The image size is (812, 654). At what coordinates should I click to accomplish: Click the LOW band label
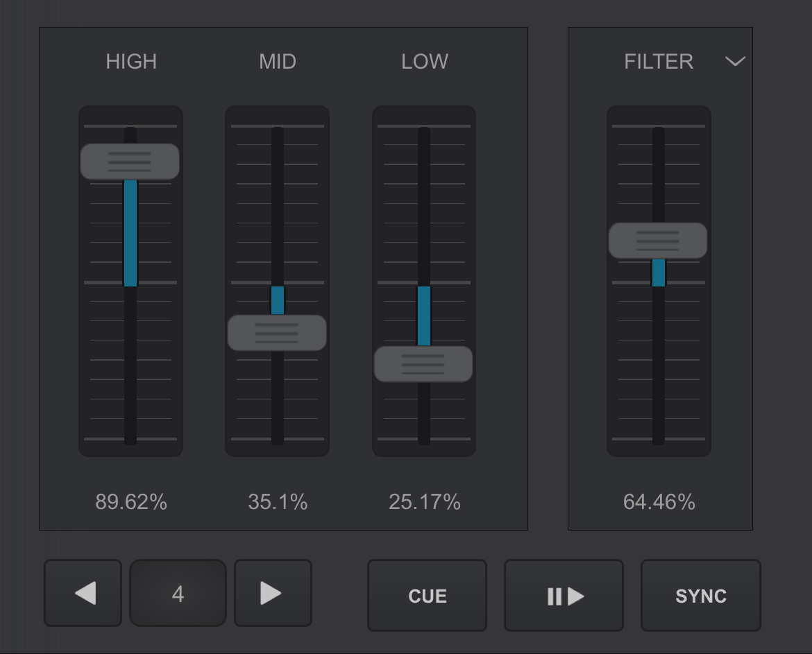coord(424,62)
